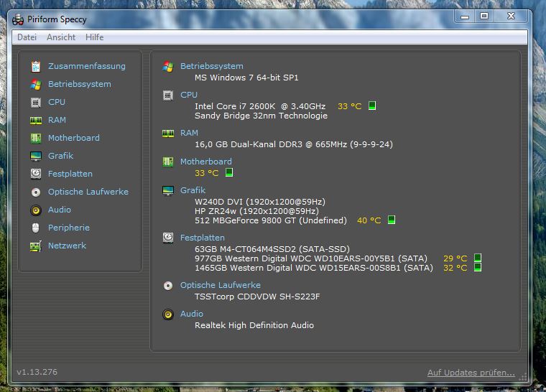This screenshot has width=546, height=392.
Task: Click the Motherboard heading link in summary
Action: 205,162
